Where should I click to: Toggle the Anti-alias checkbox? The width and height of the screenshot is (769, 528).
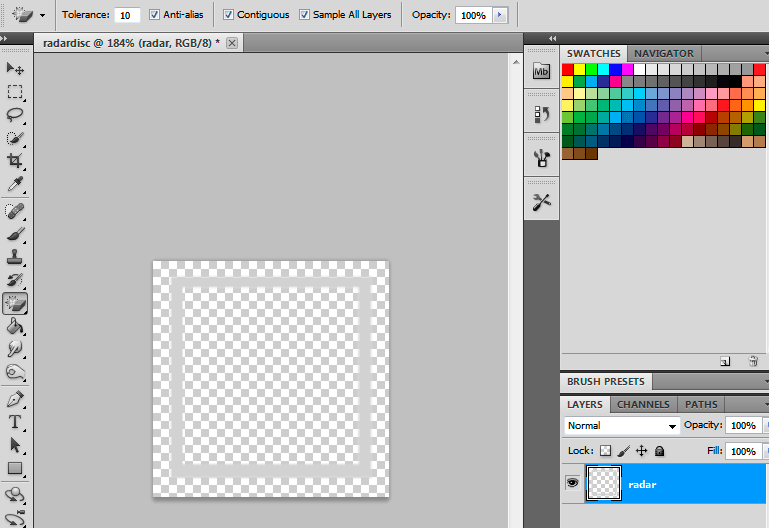coord(154,15)
